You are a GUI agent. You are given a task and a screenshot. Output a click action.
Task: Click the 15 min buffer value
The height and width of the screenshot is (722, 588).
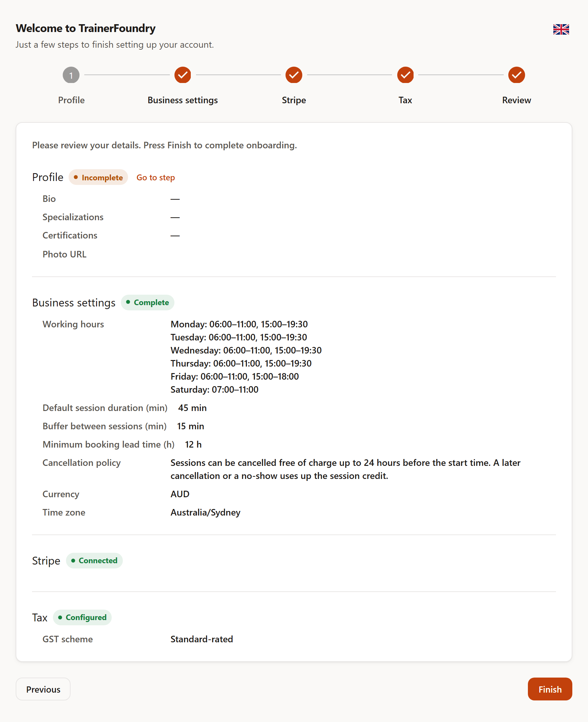(x=190, y=426)
